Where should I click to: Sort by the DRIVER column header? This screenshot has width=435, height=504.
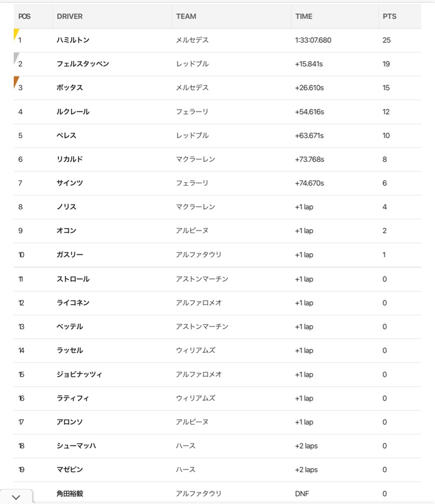(x=70, y=16)
